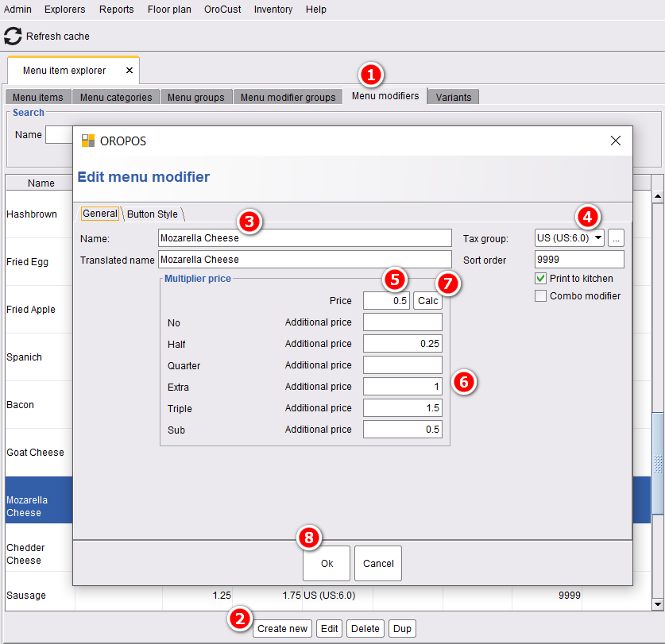Click the Ok button
This screenshot has height=644, width=665.
(327, 564)
